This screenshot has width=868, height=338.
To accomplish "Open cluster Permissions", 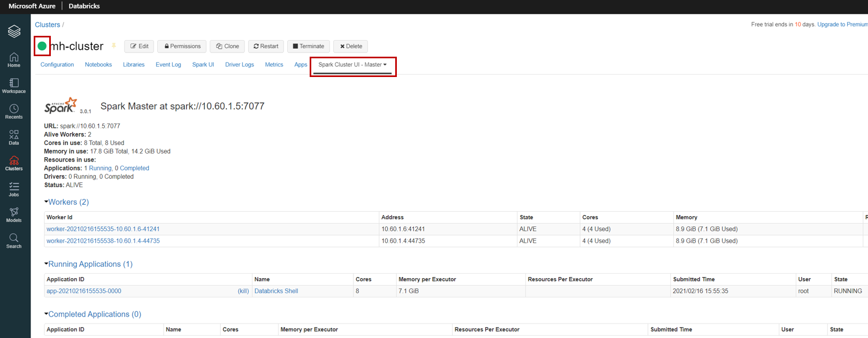I will pos(182,47).
